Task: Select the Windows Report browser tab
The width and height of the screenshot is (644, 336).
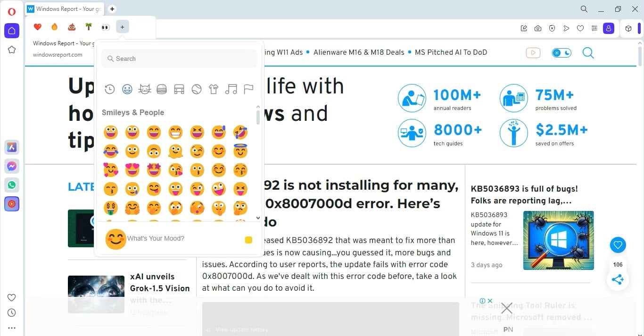Action: click(x=65, y=9)
